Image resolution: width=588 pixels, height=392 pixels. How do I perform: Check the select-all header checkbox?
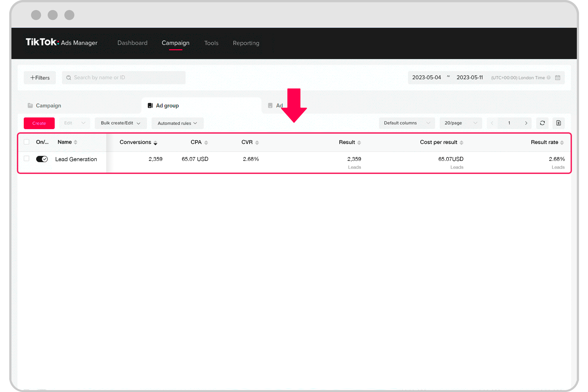pos(26,142)
